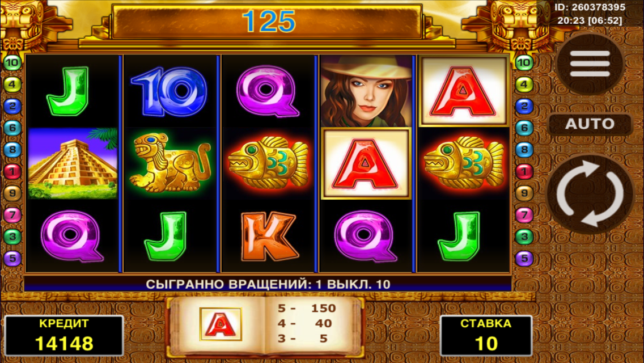This screenshot has width=644, height=363.
Task: Click the golden fish symbol on third reel
Action: click(268, 163)
